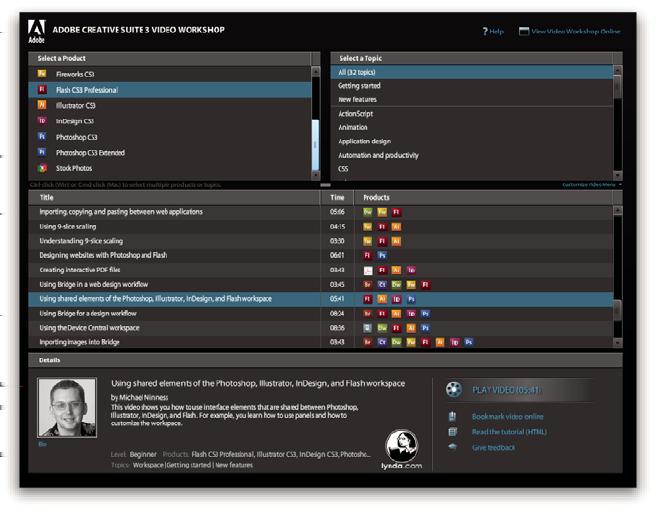The image size is (656, 512).
Task: Click the video list scroll-down arrow
Action: pos(618,343)
